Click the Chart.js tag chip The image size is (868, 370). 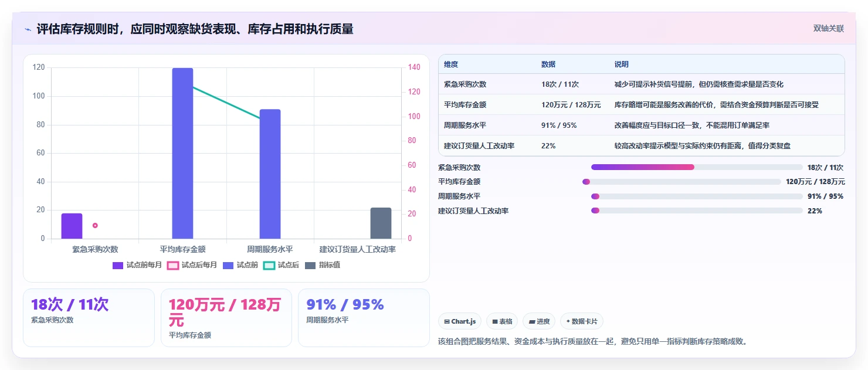[x=460, y=321]
